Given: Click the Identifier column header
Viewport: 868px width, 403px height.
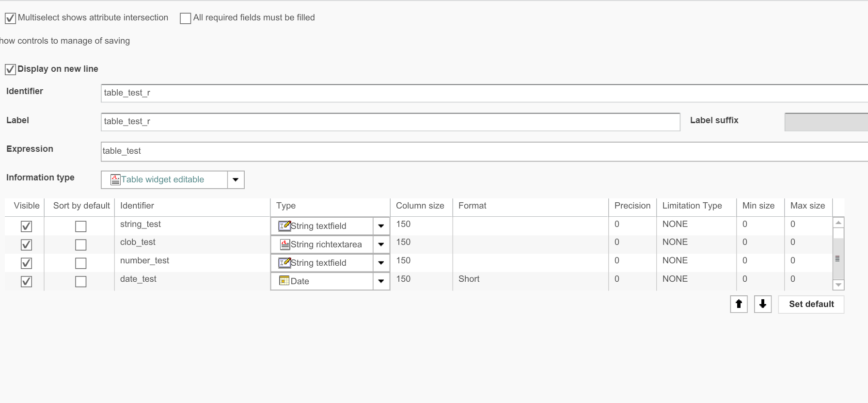Looking at the screenshot, I should (137, 206).
